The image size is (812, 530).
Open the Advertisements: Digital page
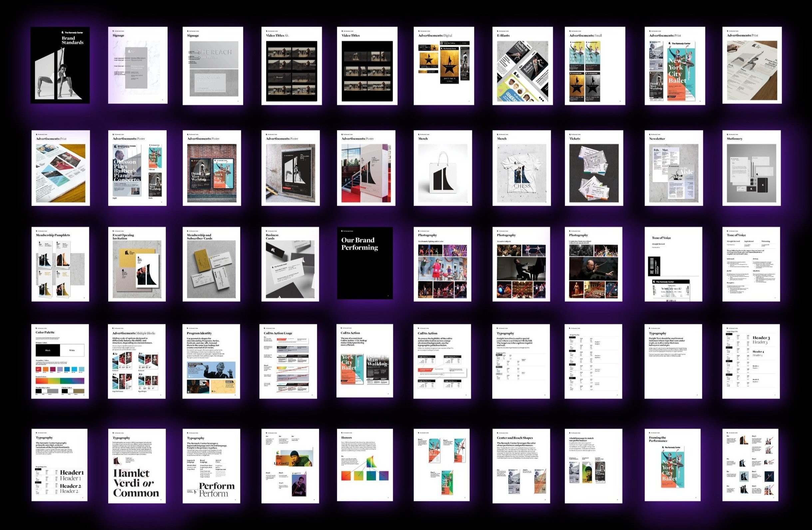pos(444,66)
